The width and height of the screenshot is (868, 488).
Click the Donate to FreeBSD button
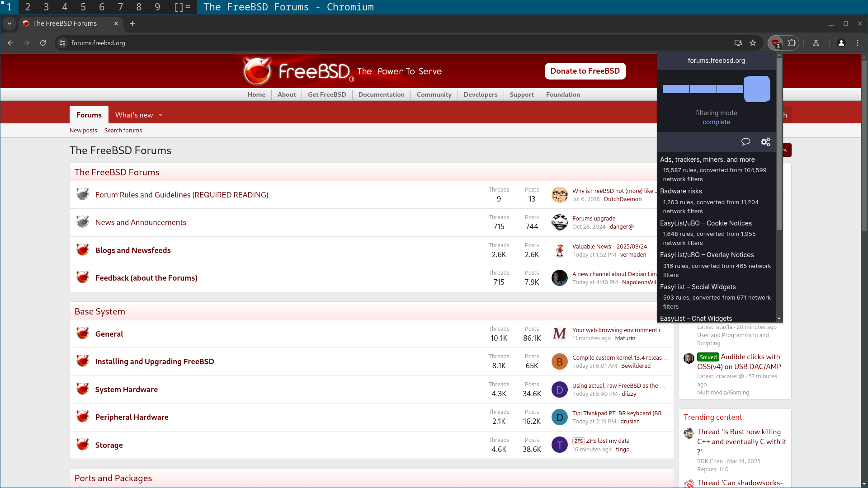coord(585,71)
